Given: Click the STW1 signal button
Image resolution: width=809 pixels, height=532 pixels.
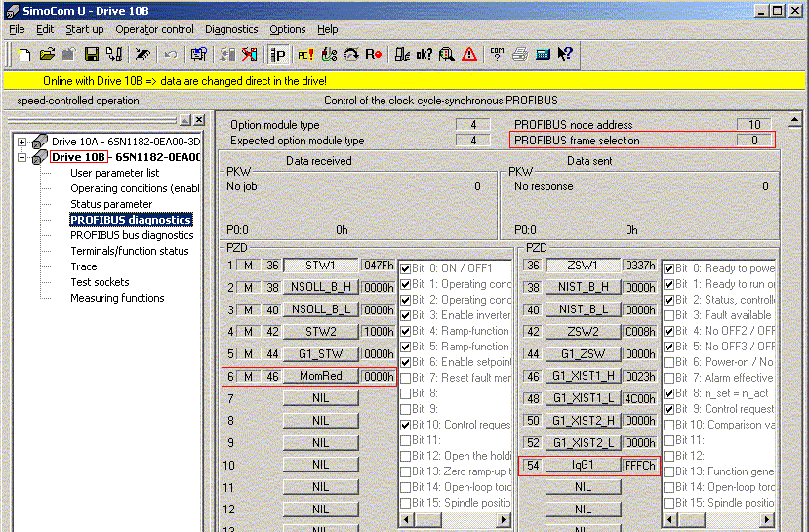Looking at the screenshot, I should 320,266.
